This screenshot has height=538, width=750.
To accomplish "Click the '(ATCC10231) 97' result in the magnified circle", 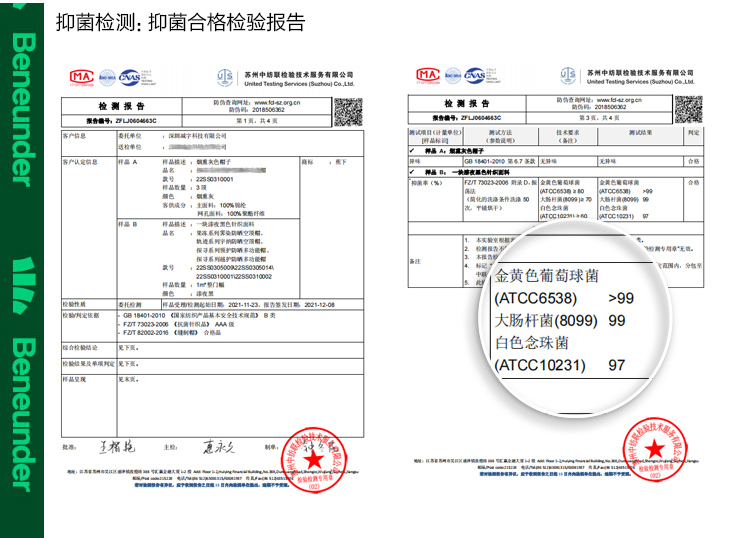I will (560, 365).
